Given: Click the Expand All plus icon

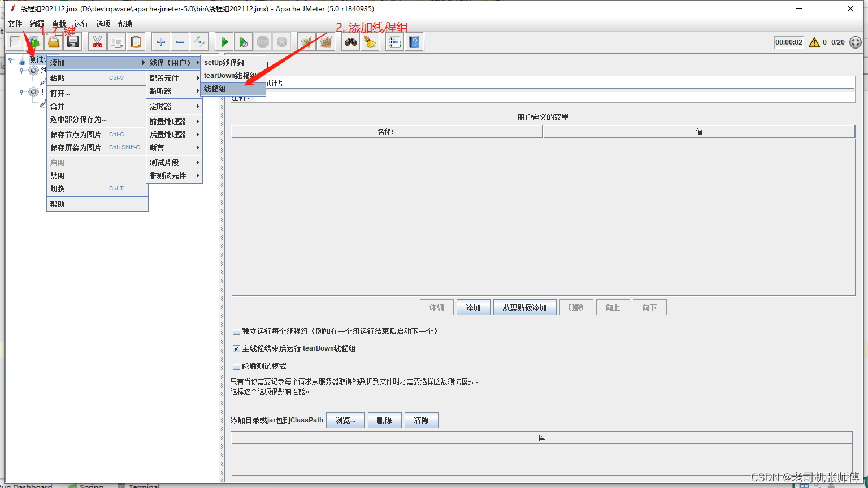Looking at the screenshot, I should point(161,42).
